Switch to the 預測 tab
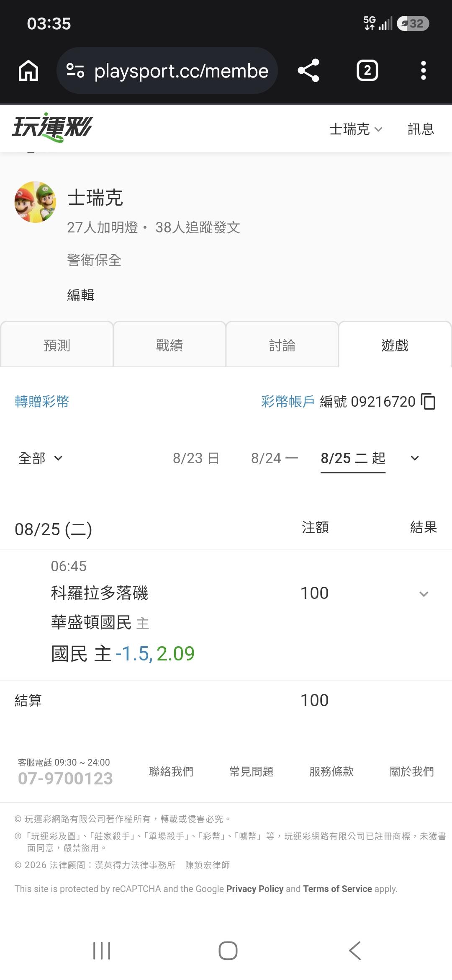The image size is (452, 980). 57,345
